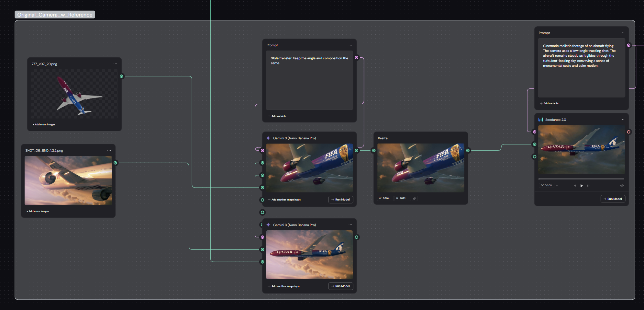Click the Resize node output connector
Screen dimensions: 644x310
coord(468,151)
